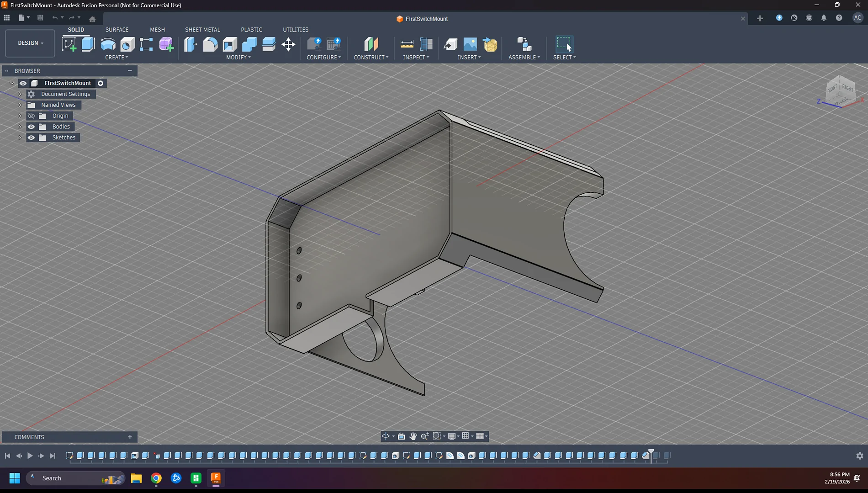Select the Shell tool icon
This screenshot has width=868, height=493.
[x=230, y=44]
